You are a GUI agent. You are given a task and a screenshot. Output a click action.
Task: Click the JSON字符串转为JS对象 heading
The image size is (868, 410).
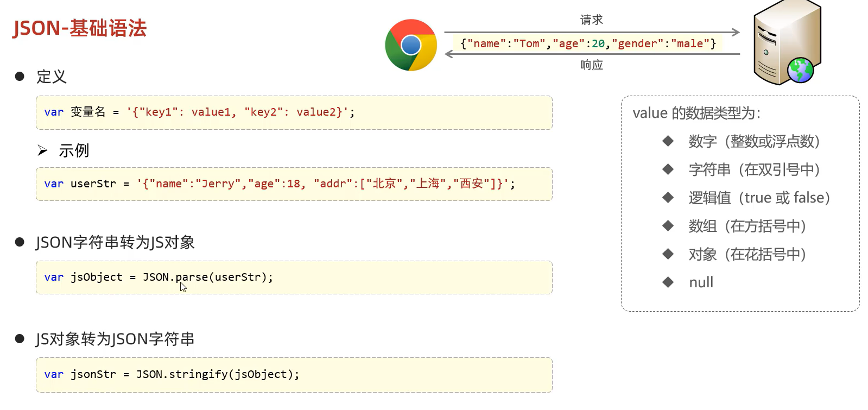click(x=115, y=242)
